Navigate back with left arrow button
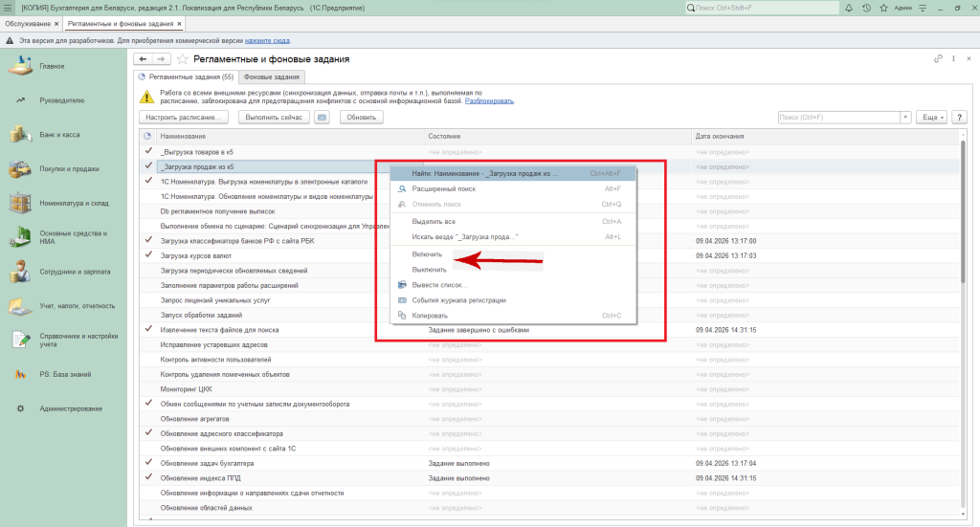This screenshot has height=527, width=980. [144, 59]
